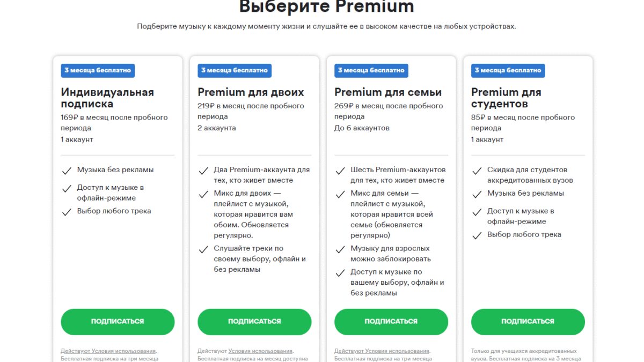The width and height of the screenshot is (644, 362).
Task: Subscribe to Premium для семьи plan
Action: point(391,322)
